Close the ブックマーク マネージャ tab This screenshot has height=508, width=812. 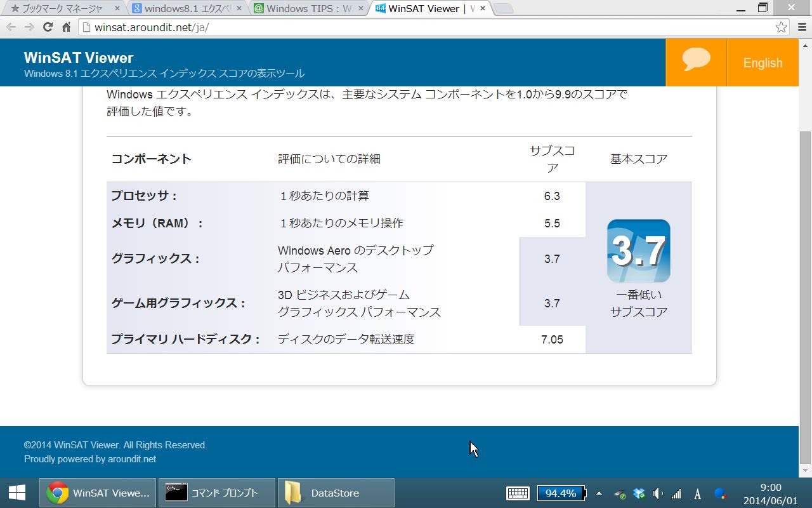[x=116, y=9]
